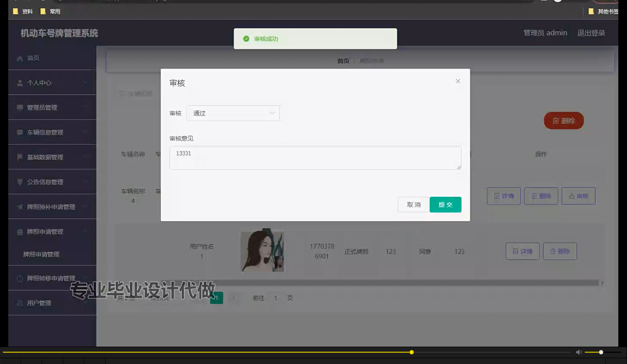Screen dimensions: 627x364
Task: Click the 车辆信息管理 vehicle icon
Action: pyautogui.click(x=20, y=132)
